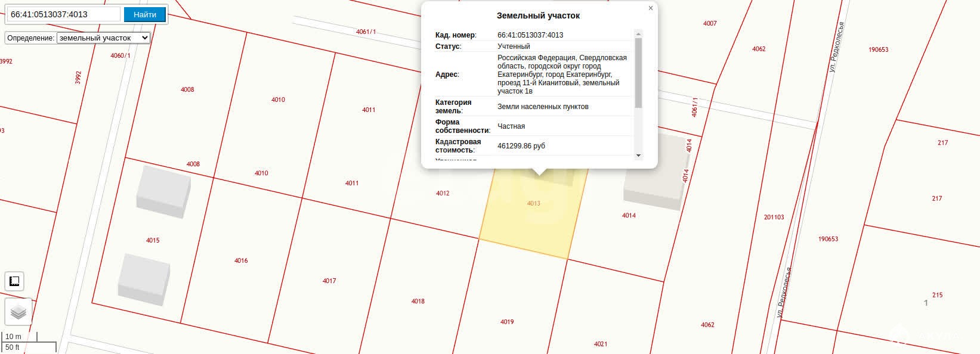Click the cadastral number value in popup

click(x=530, y=35)
